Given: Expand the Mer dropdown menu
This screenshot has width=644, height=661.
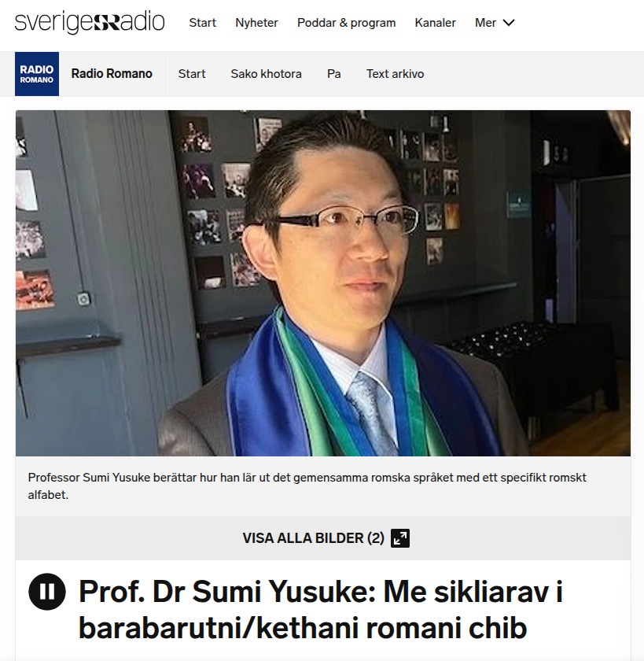Looking at the screenshot, I should pos(495,23).
